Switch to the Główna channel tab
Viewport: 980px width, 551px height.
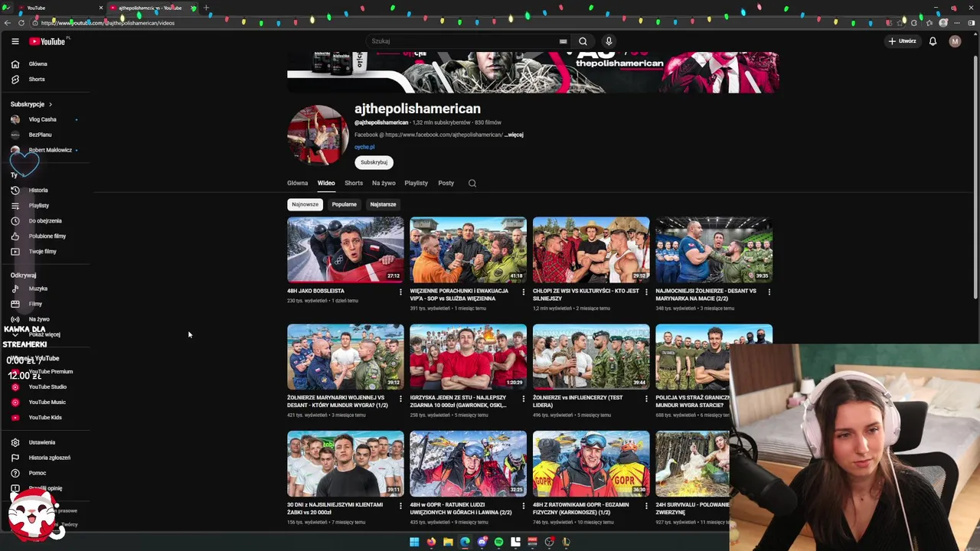tap(297, 183)
